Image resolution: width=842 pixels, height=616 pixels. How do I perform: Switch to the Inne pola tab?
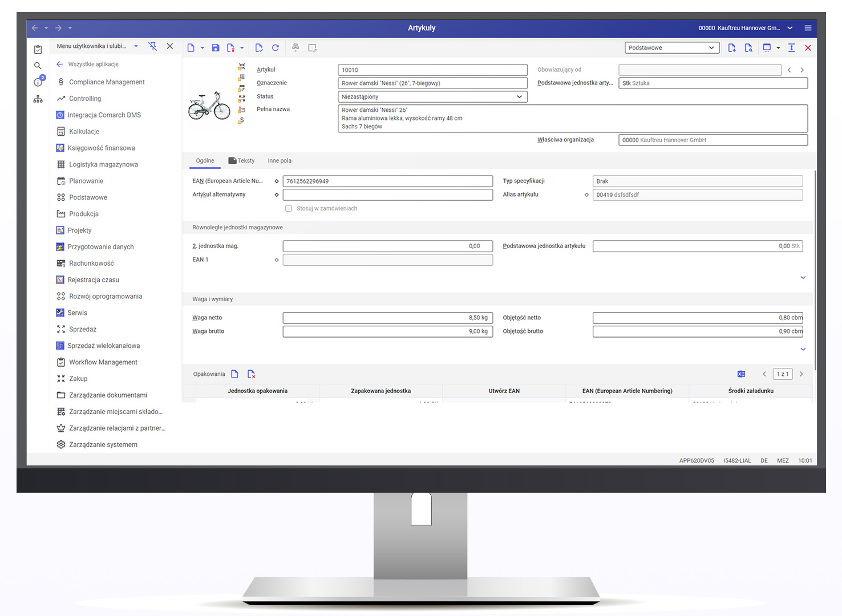click(280, 161)
